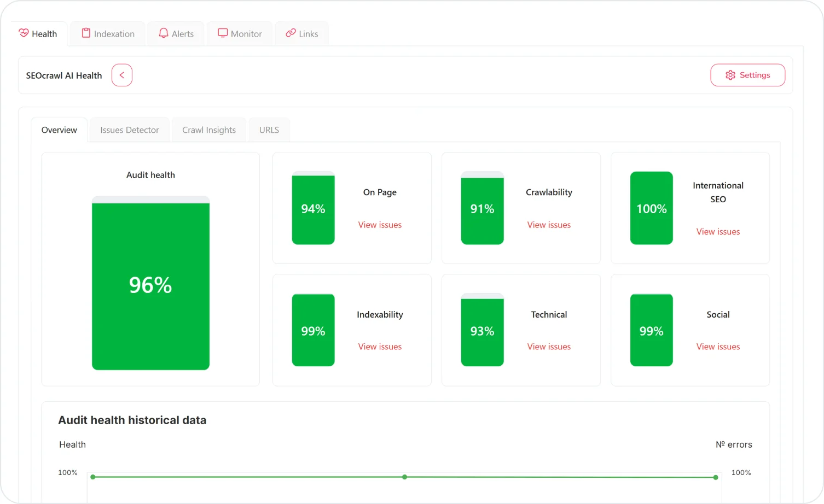Click the chain icon on Links tab

[x=291, y=33]
